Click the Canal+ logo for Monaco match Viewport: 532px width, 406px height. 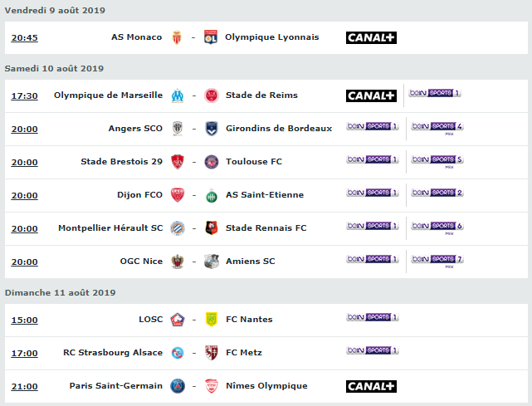[371, 37]
